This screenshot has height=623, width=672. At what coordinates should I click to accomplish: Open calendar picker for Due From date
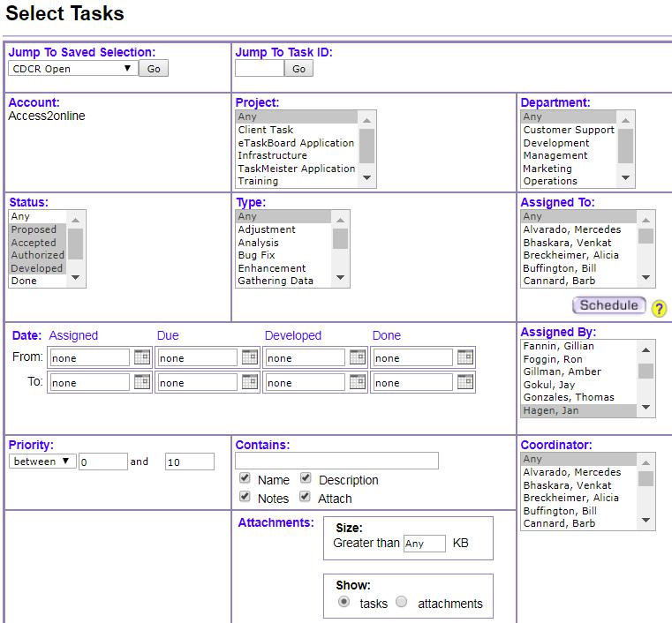[250, 357]
